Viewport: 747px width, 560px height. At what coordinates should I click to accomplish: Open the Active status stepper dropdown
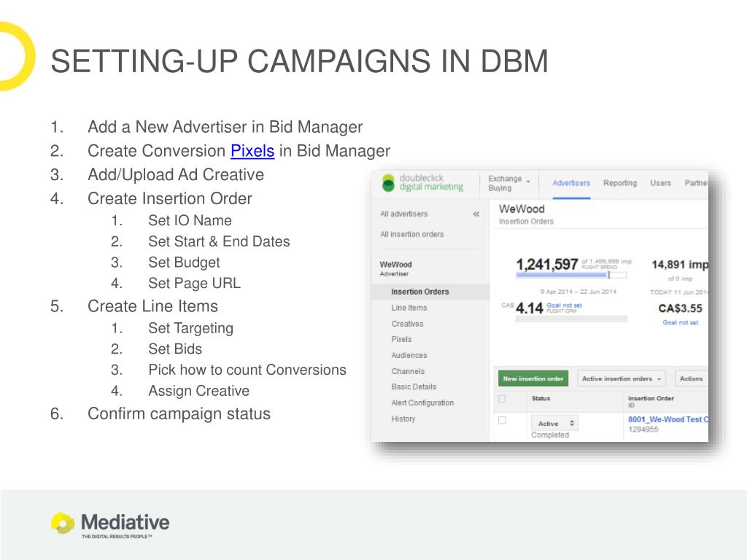coord(554,424)
